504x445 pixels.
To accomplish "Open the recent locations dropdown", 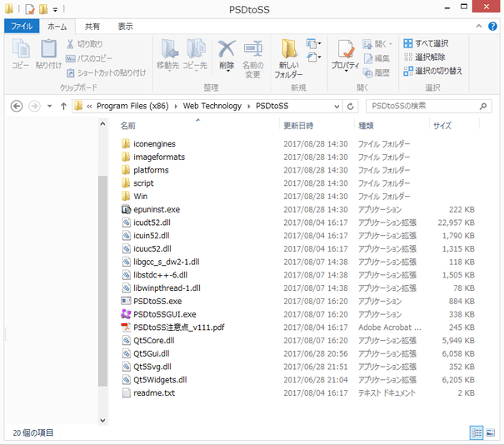I will 49,106.
